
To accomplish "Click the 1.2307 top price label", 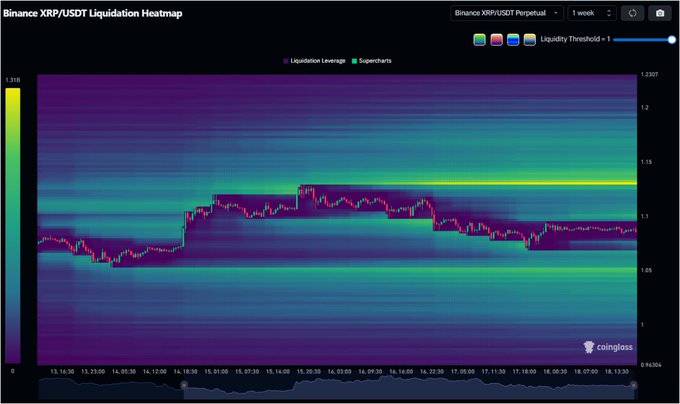I will pyautogui.click(x=649, y=75).
